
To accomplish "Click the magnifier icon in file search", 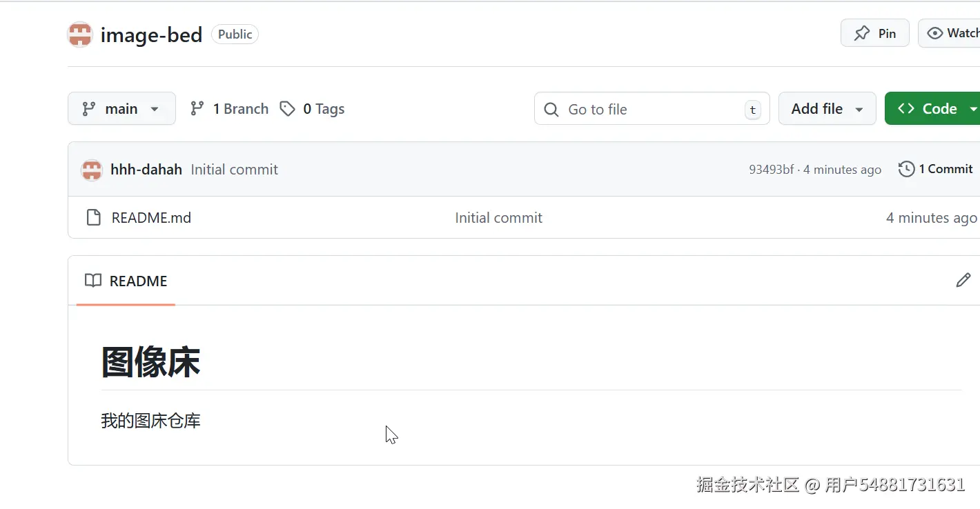I will click(551, 110).
